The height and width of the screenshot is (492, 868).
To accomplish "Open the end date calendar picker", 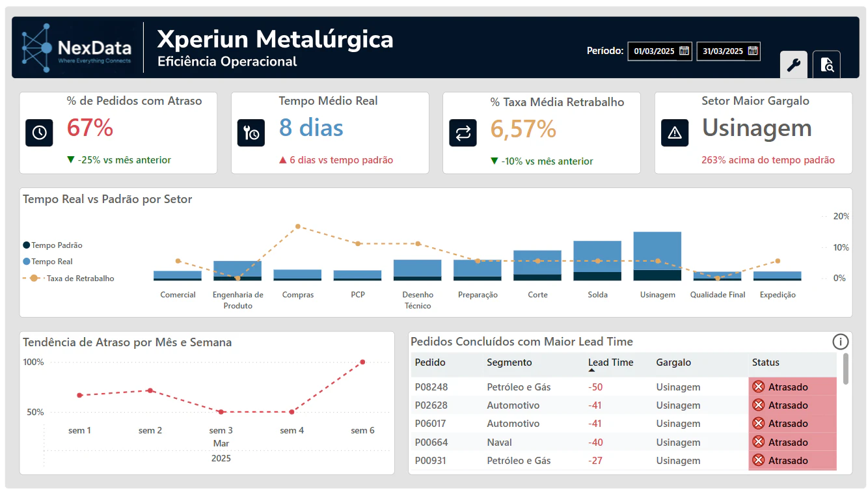I will click(753, 51).
